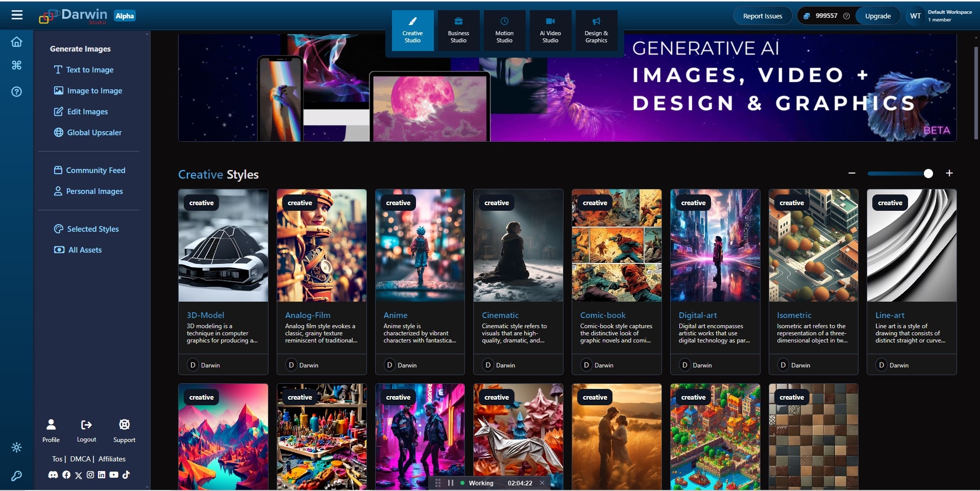
Task: Select the Cinematic style card
Action: 518,282
